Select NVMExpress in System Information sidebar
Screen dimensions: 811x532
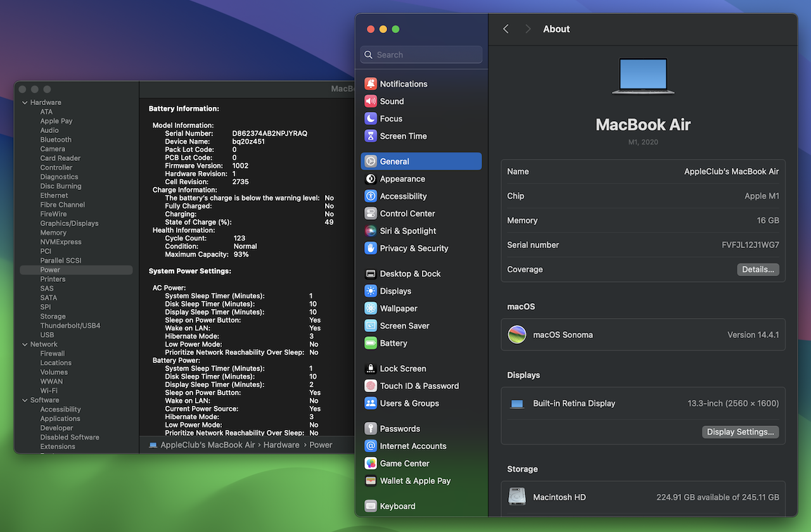[x=61, y=242]
